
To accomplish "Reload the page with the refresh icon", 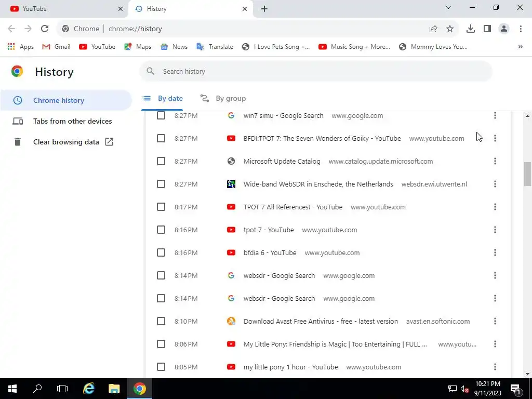I will (45, 29).
